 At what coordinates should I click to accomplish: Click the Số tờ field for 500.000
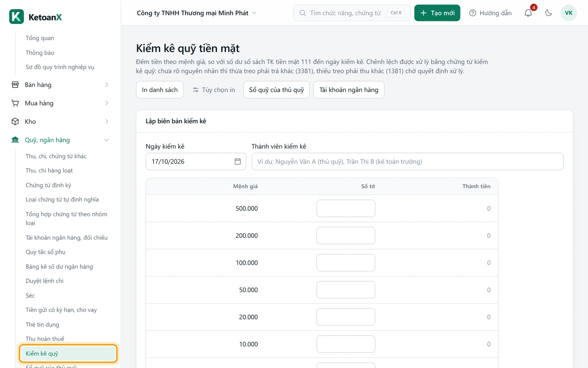coord(346,208)
